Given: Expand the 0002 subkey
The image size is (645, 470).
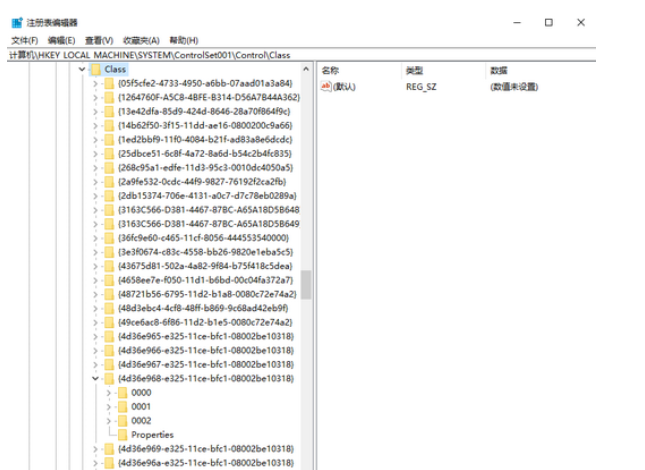Looking at the screenshot, I should coord(109,421).
